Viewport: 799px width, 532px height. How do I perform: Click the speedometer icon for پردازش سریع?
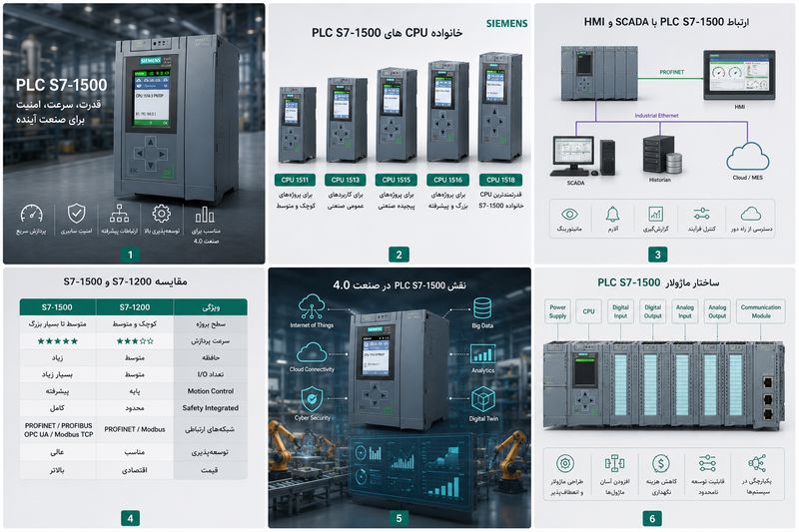click(x=32, y=215)
